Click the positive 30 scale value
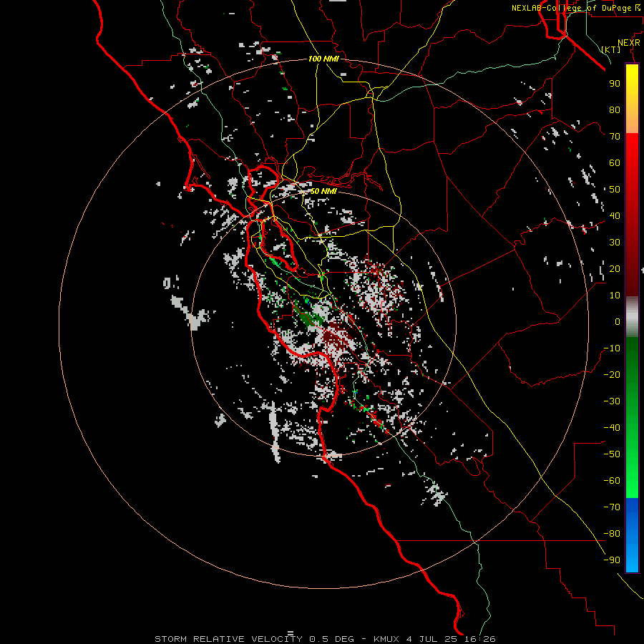This screenshot has height=644, width=644. (x=615, y=243)
